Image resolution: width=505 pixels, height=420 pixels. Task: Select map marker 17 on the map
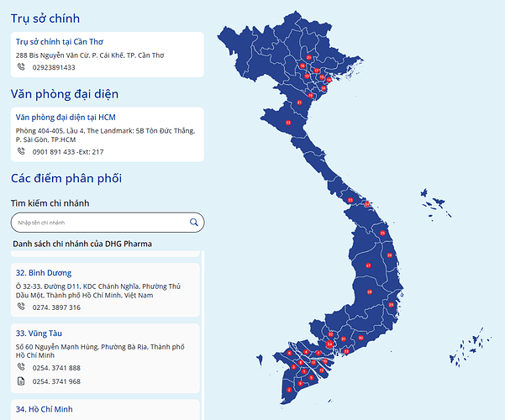(x=316, y=71)
